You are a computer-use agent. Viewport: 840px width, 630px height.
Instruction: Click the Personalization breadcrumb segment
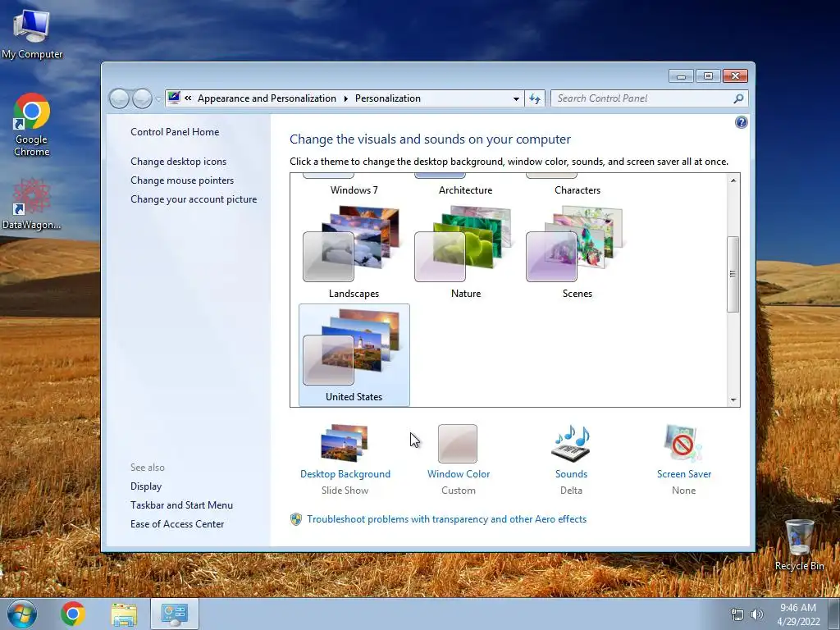tap(388, 98)
